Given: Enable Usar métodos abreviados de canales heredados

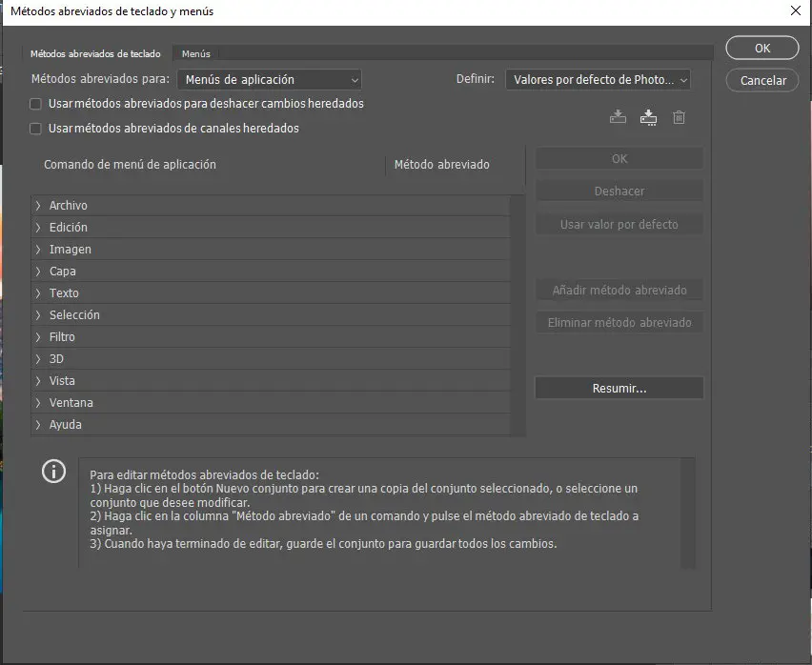Looking at the screenshot, I should coord(35,129).
